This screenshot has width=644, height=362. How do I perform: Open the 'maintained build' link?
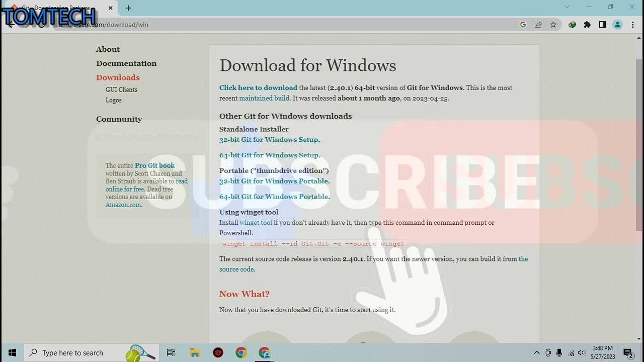click(264, 98)
